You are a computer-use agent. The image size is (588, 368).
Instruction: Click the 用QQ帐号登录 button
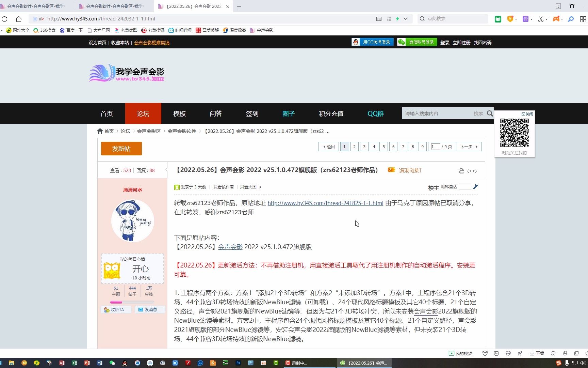[x=373, y=42]
